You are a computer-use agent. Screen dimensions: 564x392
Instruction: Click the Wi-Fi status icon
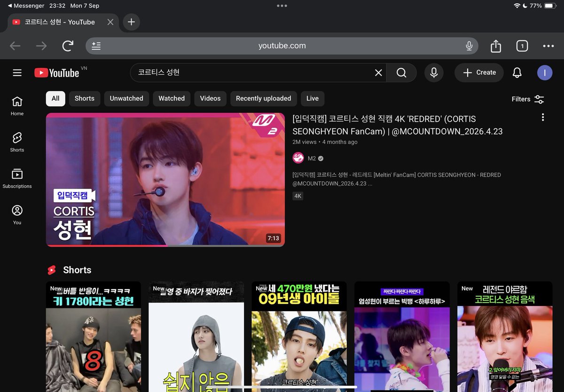517,6
